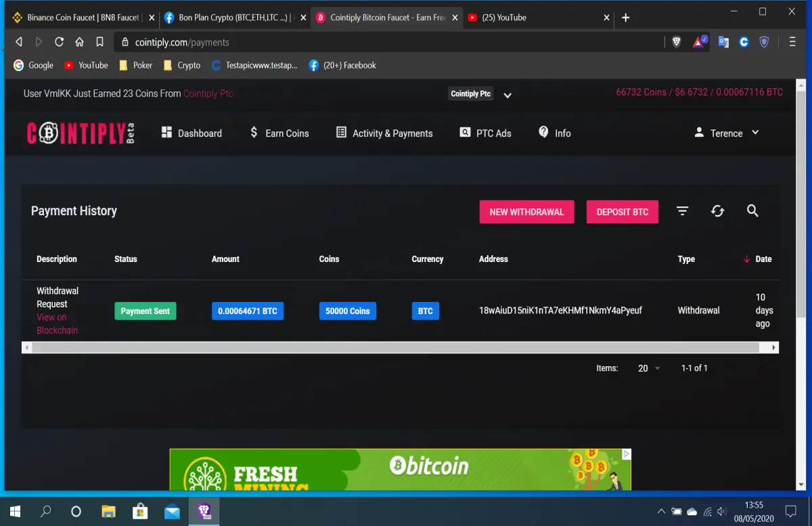Open the Google Translate extension icon
Viewport: 812px width, 526px height.
(x=723, y=42)
